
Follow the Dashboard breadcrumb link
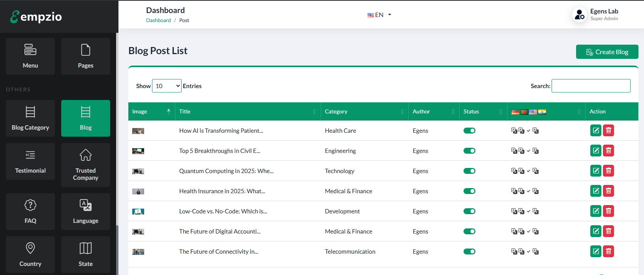[x=158, y=21]
